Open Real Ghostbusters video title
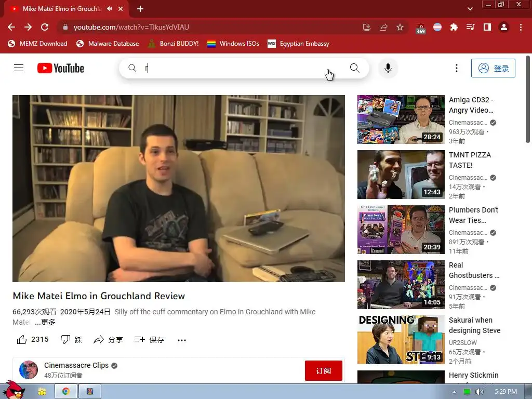The height and width of the screenshot is (399, 532). click(x=474, y=270)
